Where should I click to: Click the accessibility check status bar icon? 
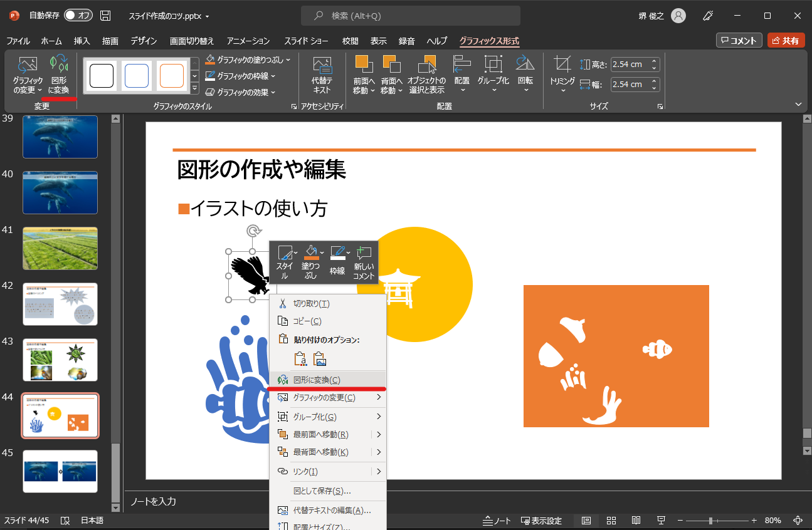click(x=65, y=521)
